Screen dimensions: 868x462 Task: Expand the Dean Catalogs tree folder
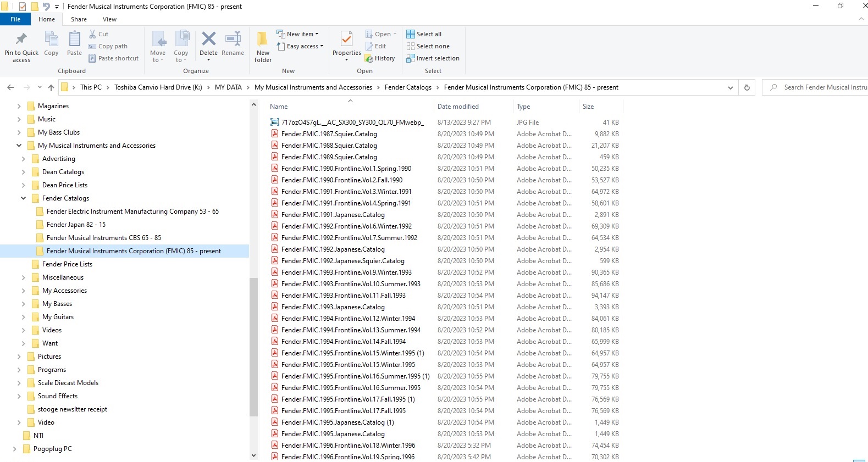(23, 172)
